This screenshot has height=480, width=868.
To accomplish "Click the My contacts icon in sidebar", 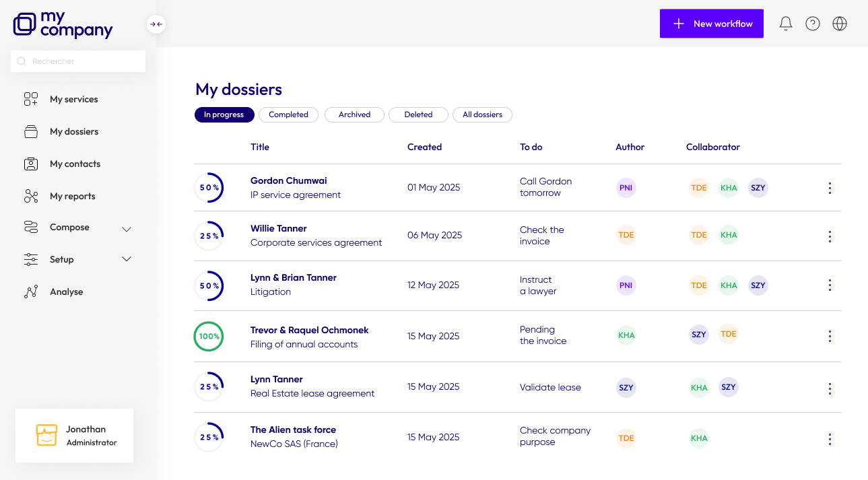I will tap(31, 164).
